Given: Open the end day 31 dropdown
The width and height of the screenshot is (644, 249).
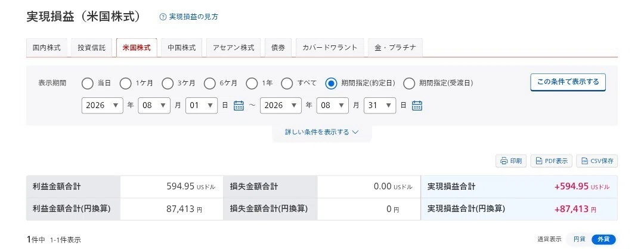Looking at the screenshot, I should [380, 105].
